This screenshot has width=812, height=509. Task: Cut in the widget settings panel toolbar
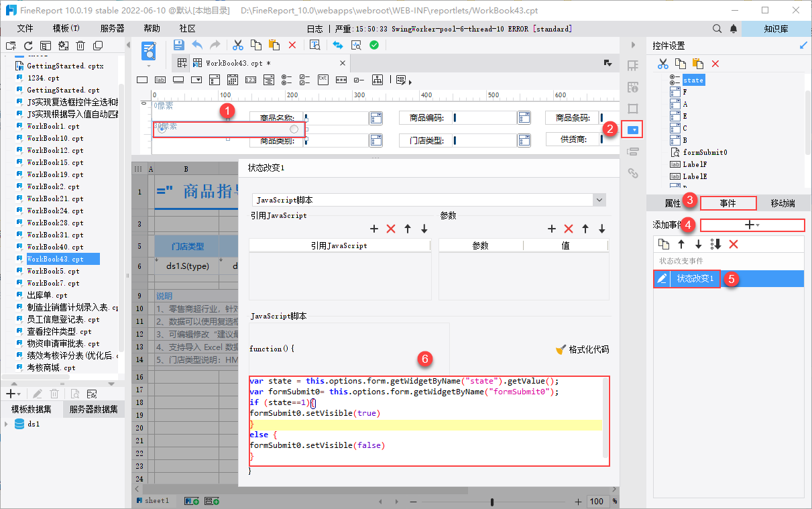pyautogui.click(x=663, y=64)
